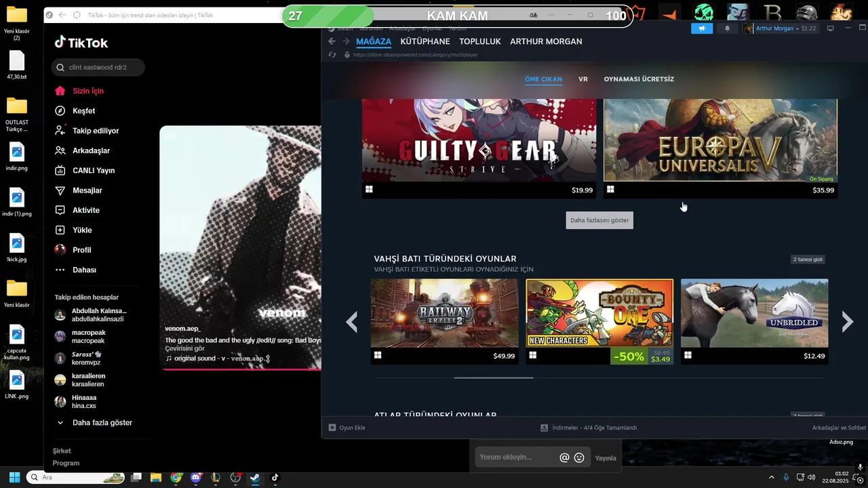The image size is (868, 488).
Task: Open the Railway Empire 2 game card
Action: 445,321
